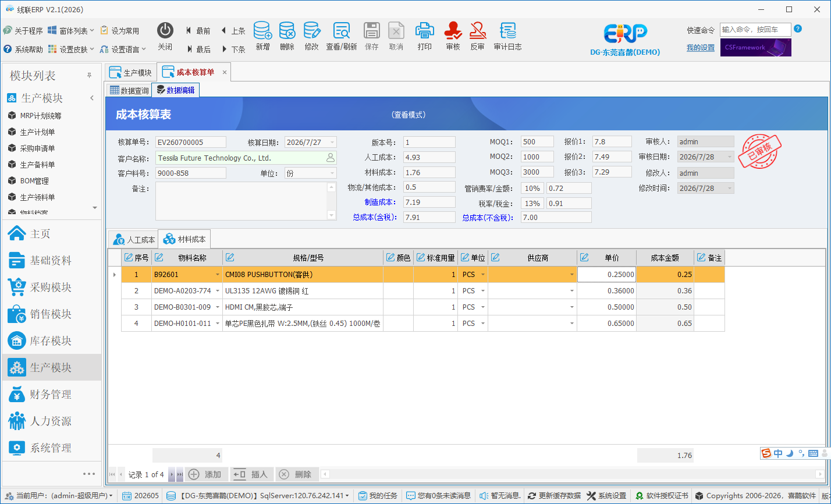Open 采购模块 purchasing module
This screenshot has width=831, height=504.
point(51,288)
